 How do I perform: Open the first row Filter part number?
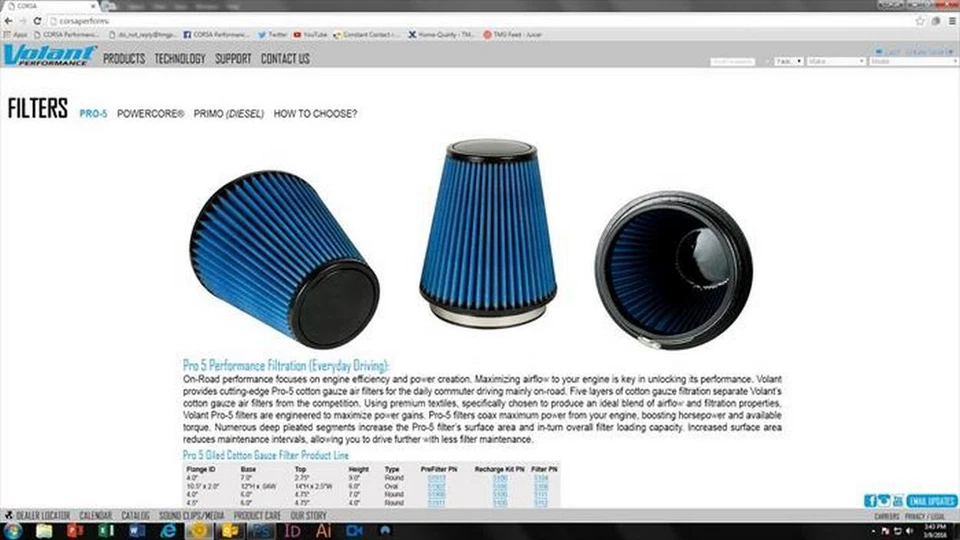point(541,478)
